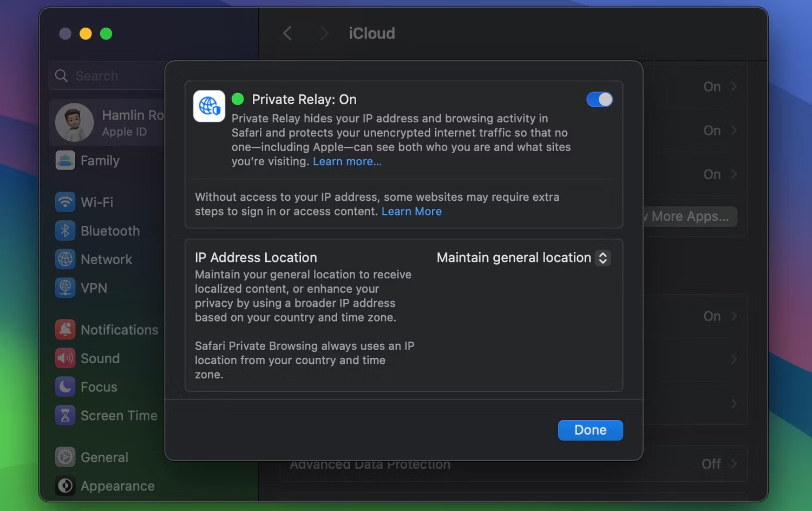Click the Family icon in sidebar
Screen dimensions: 812x511
point(65,161)
